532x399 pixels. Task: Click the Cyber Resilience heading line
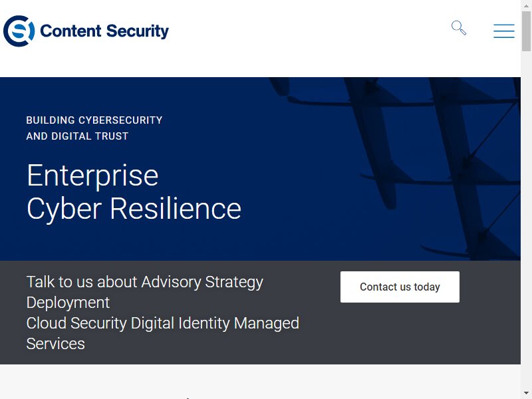(134, 209)
